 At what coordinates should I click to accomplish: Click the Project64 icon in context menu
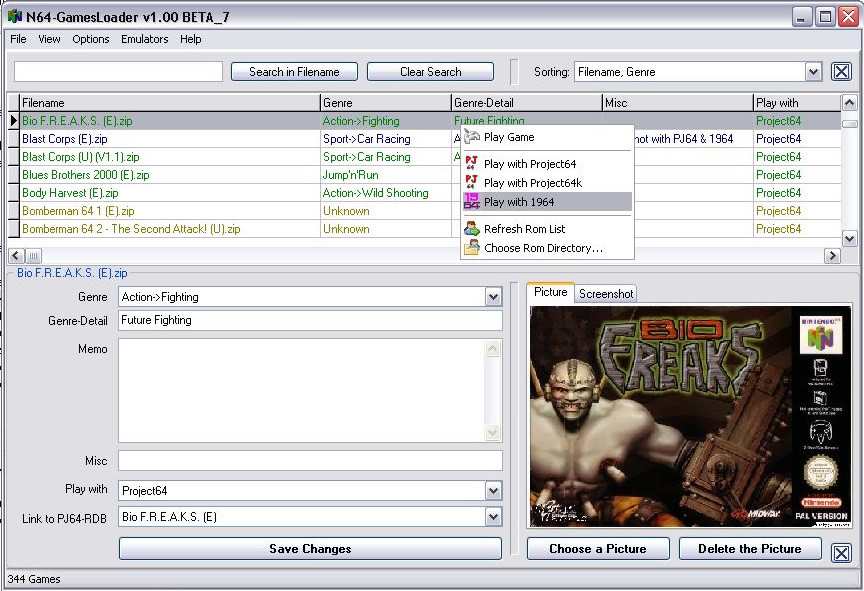(x=472, y=164)
